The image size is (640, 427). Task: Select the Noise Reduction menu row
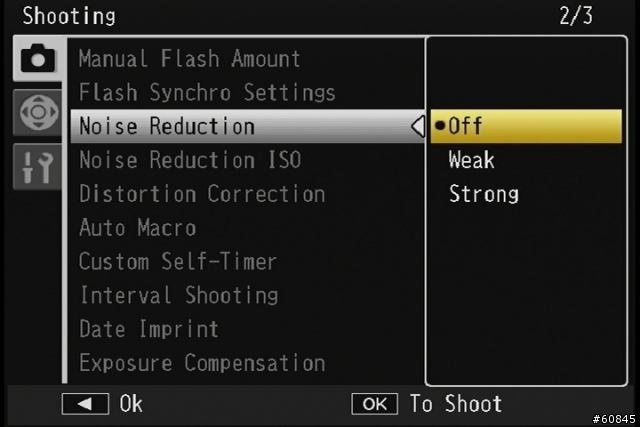tap(248, 126)
